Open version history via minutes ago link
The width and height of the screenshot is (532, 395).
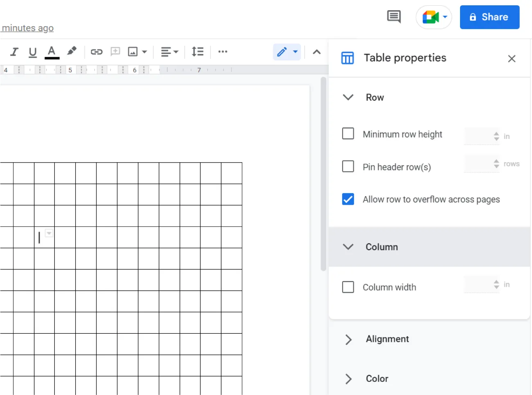pyautogui.click(x=27, y=28)
